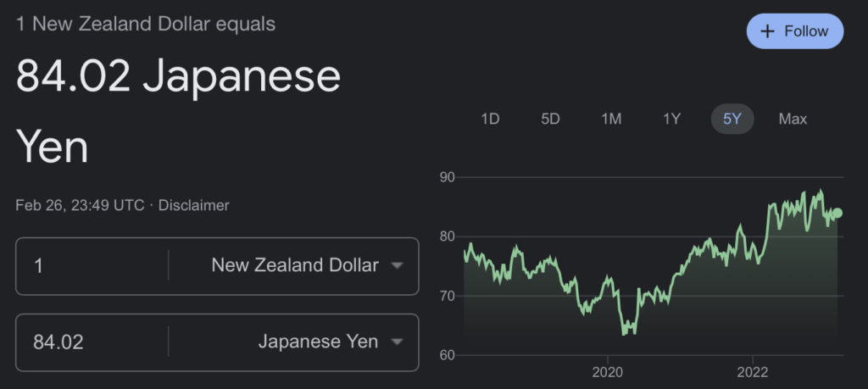Select the active 5Y range tab

(x=732, y=119)
